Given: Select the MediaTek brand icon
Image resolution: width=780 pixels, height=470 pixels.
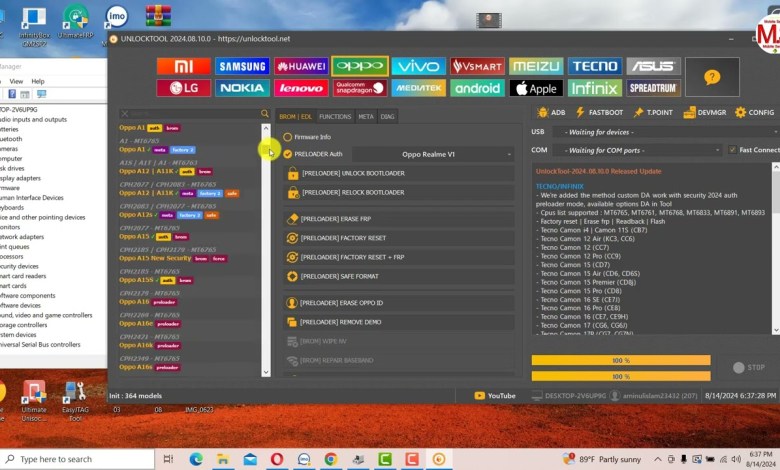Looking at the screenshot, I should coord(418,88).
